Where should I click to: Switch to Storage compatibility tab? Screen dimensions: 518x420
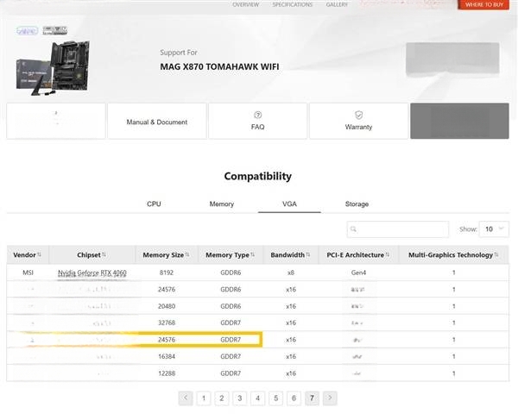pos(357,204)
